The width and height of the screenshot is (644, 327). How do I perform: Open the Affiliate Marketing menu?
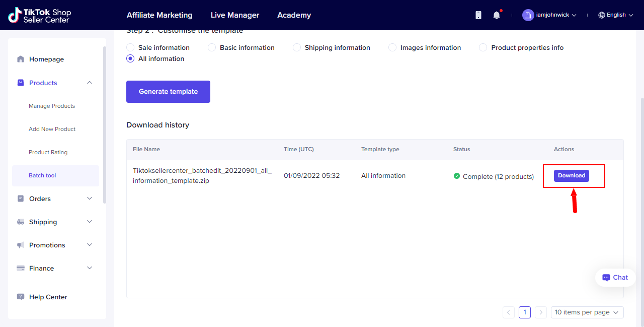coord(159,15)
